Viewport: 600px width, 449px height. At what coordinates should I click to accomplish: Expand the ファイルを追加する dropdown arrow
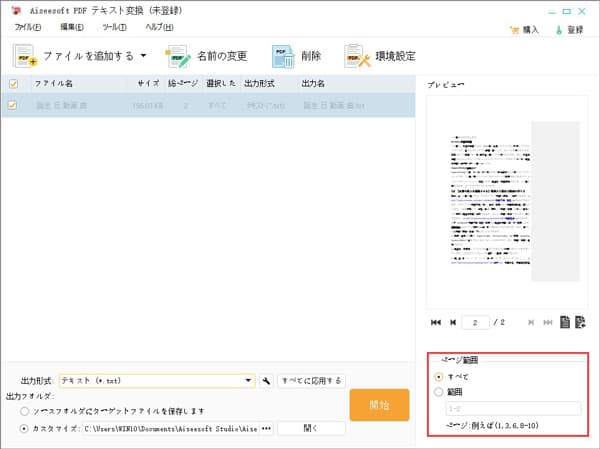(x=143, y=56)
